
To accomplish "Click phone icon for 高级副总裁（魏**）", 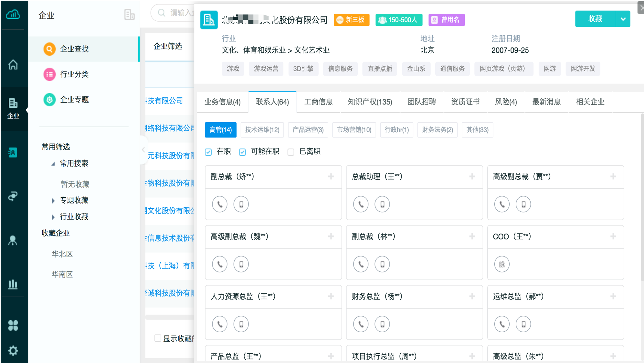I will 220,264.
